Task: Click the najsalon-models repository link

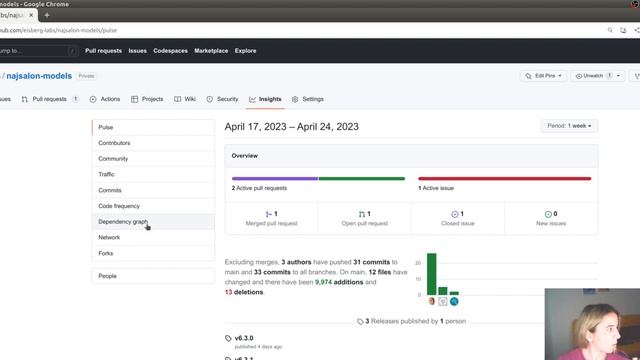Action: coord(39,76)
